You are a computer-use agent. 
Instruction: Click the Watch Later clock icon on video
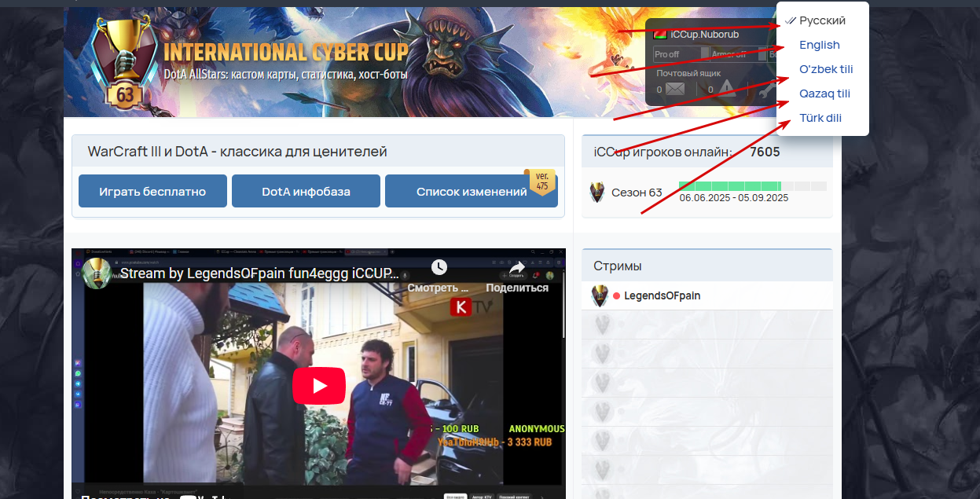439,268
